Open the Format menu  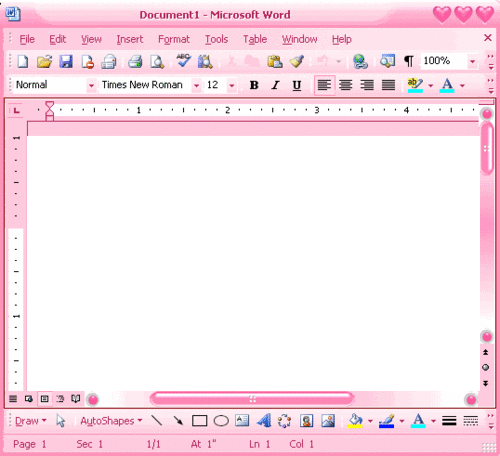tap(174, 39)
